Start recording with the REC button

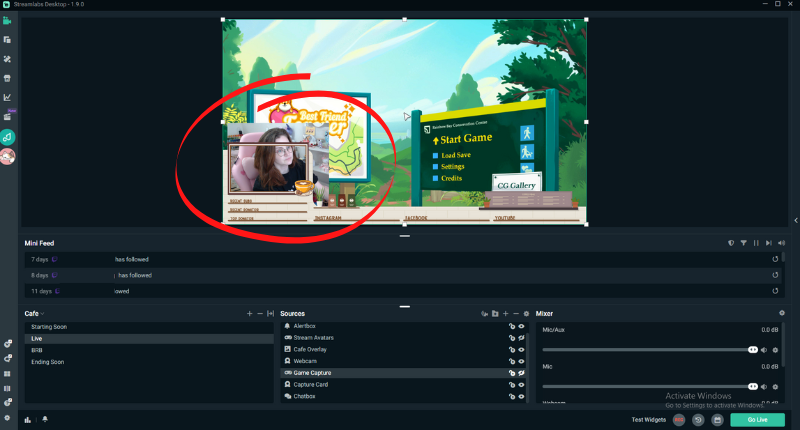[x=679, y=420]
